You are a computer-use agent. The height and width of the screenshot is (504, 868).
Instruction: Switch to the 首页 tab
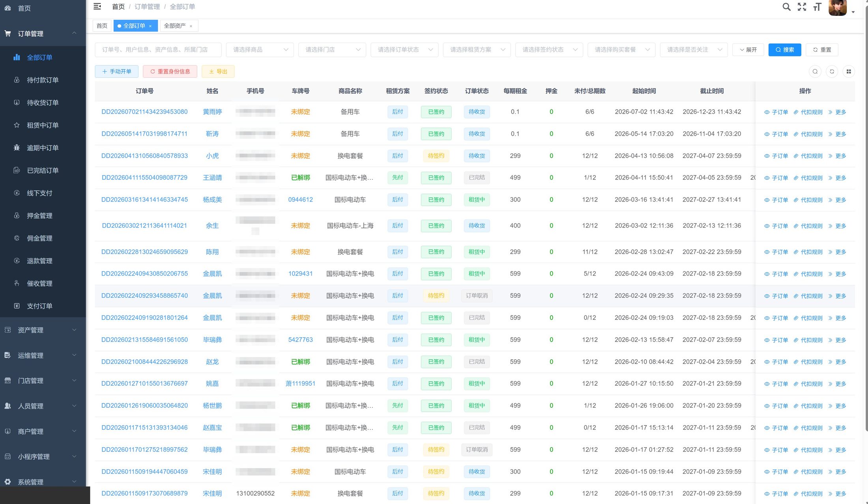point(102,26)
